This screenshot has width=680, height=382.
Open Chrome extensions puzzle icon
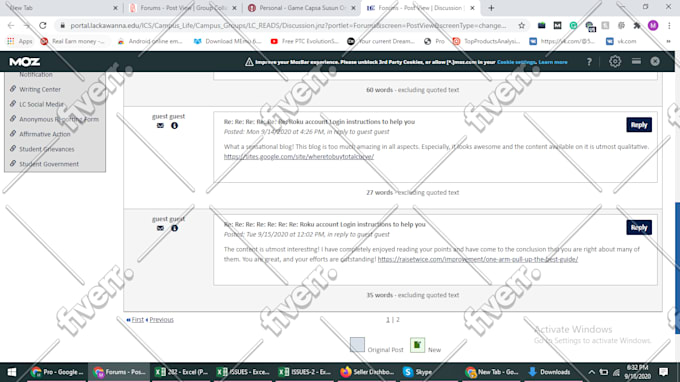coord(637,26)
